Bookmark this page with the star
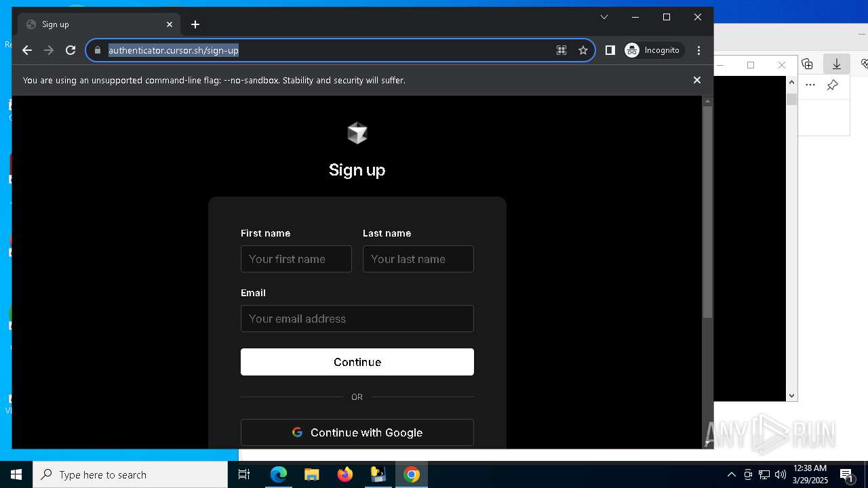Image resolution: width=868 pixels, height=488 pixels. click(583, 50)
